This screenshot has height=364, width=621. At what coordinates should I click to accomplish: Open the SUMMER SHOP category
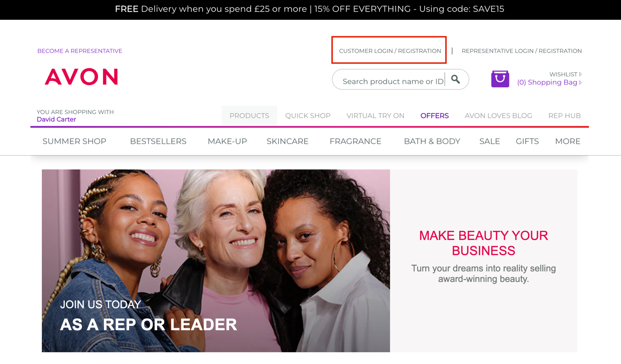point(74,141)
